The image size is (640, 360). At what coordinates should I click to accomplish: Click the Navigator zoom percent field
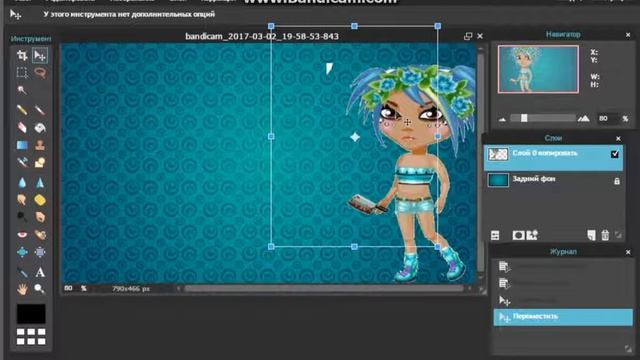click(606, 118)
